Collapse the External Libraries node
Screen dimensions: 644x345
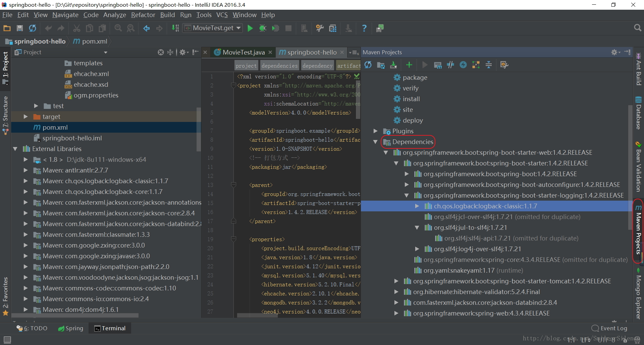click(15, 149)
